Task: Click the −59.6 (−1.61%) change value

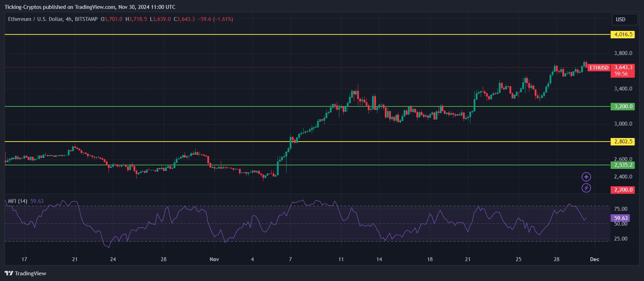Action: coord(215,19)
